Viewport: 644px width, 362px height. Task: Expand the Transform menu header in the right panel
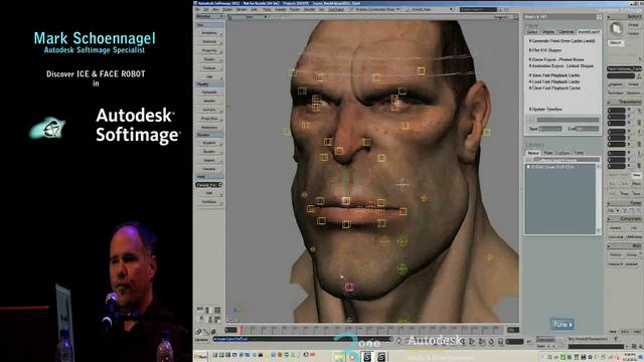[x=624, y=102]
